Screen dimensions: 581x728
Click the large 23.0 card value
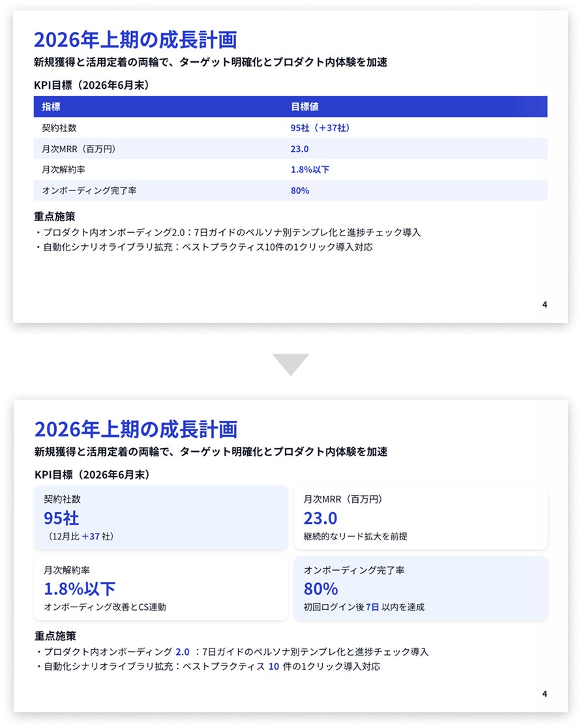click(320, 518)
